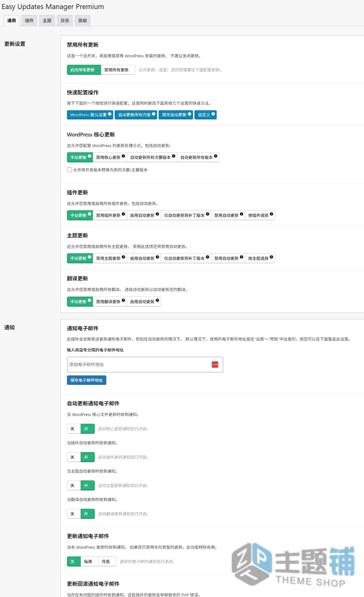Select 按插件选择 option
Image resolution: width=364 pixels, height=597 pixels.
[x=260, y=215]
